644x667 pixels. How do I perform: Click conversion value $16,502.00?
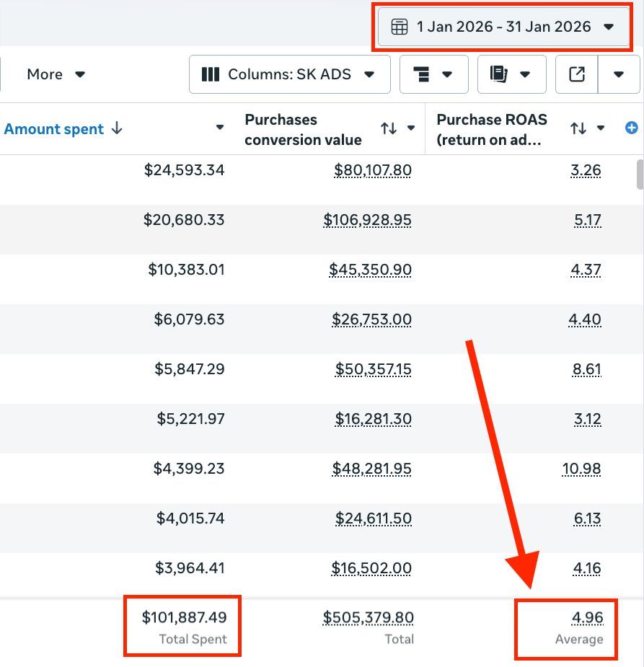371,568
